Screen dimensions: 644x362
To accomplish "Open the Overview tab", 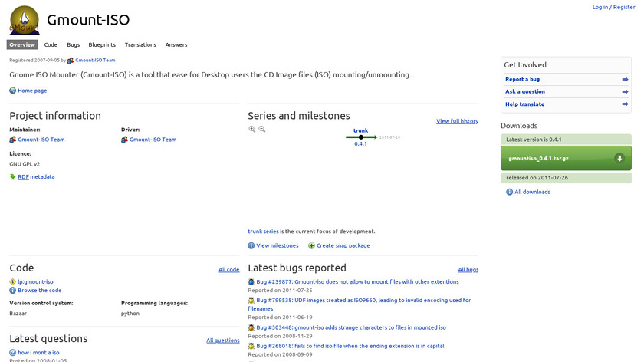I will (x=22, y=44).
